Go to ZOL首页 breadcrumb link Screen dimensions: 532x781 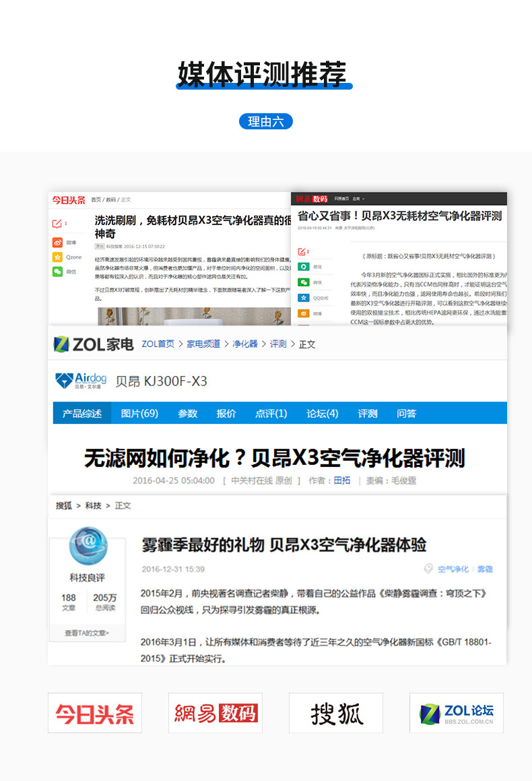158,344
